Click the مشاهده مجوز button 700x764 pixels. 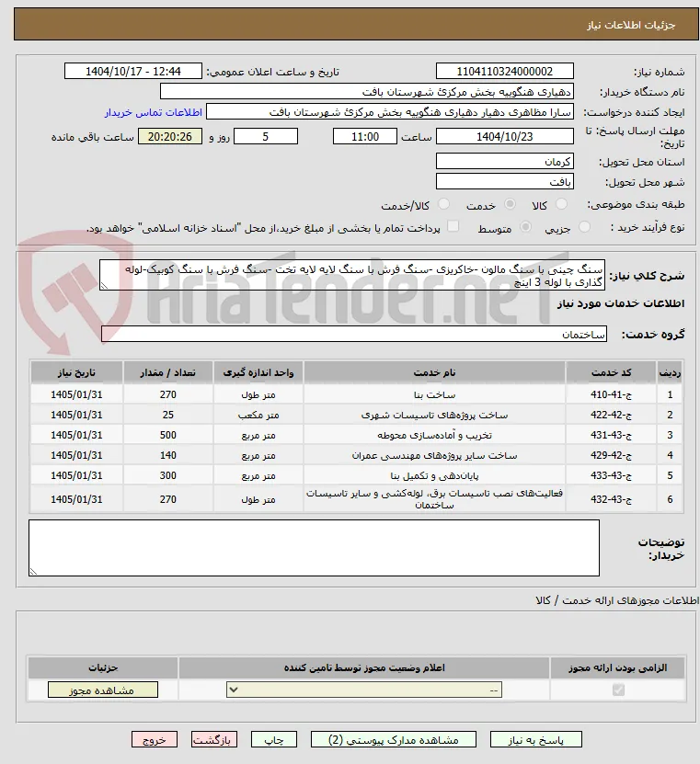pyautogui.click(x=103, y=690)
